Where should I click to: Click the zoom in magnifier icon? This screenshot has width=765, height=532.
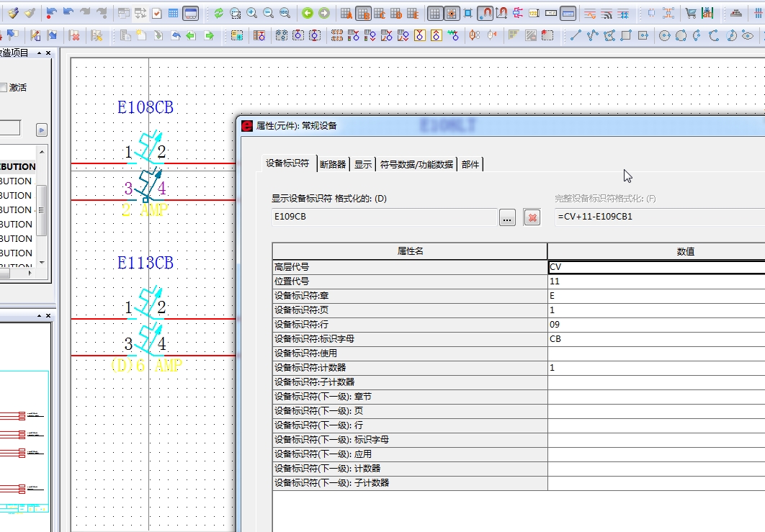tap(251, 13)
